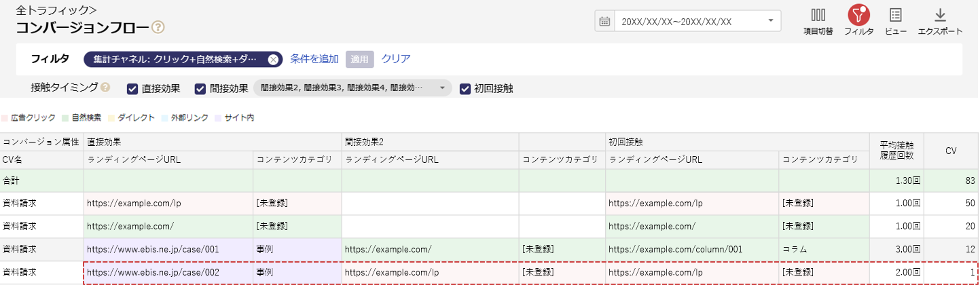Toggle the 初回接触 checkbox
The image size is (980, 285).
pyautogui.click(x=465, y=88)
